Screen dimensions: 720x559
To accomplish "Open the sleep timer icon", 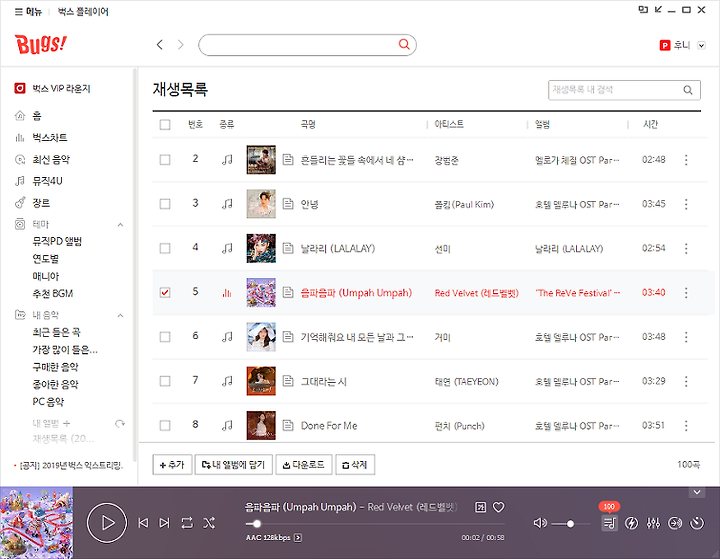I will [x=697, y=523].
